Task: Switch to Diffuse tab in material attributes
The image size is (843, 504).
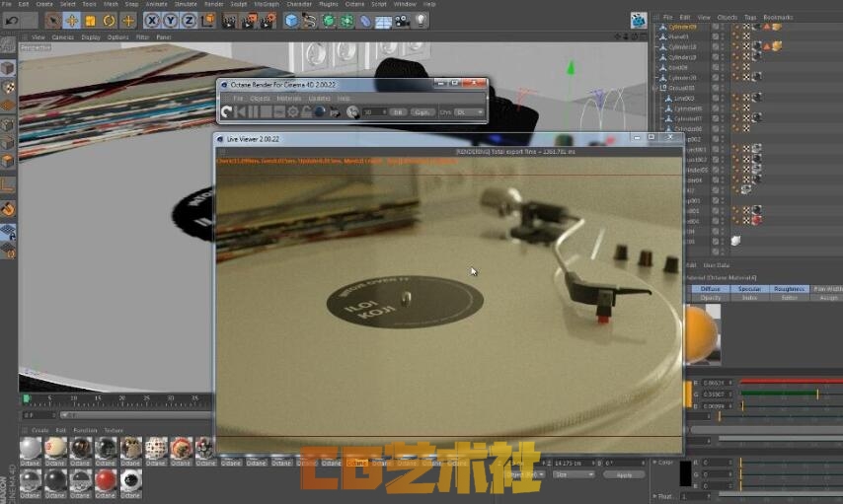Action: pos(710,289)
